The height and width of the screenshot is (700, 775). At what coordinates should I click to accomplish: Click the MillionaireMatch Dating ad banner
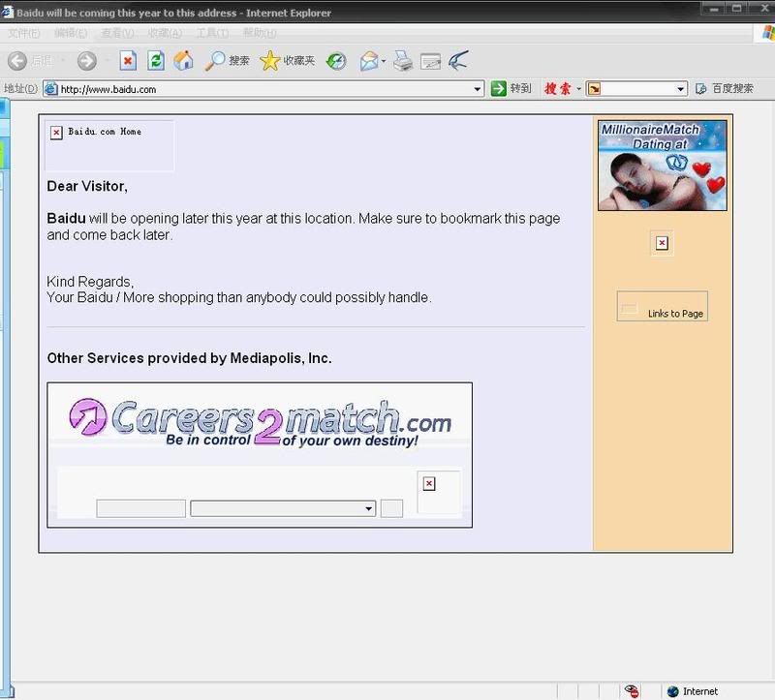click(663, 166)
